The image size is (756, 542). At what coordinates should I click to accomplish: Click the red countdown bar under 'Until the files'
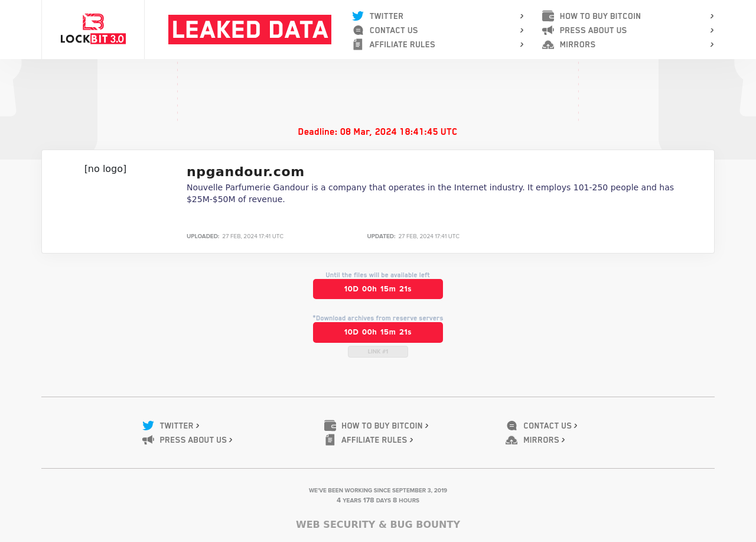[378, 289]
